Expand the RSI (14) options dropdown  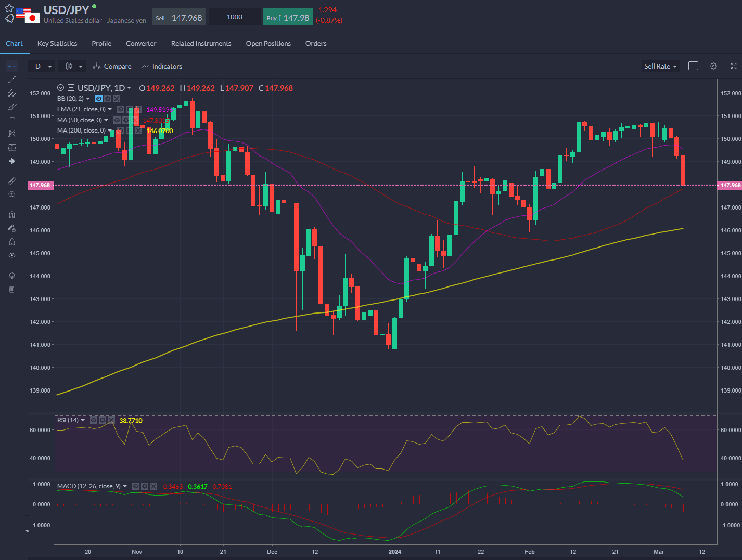(82, 420)
